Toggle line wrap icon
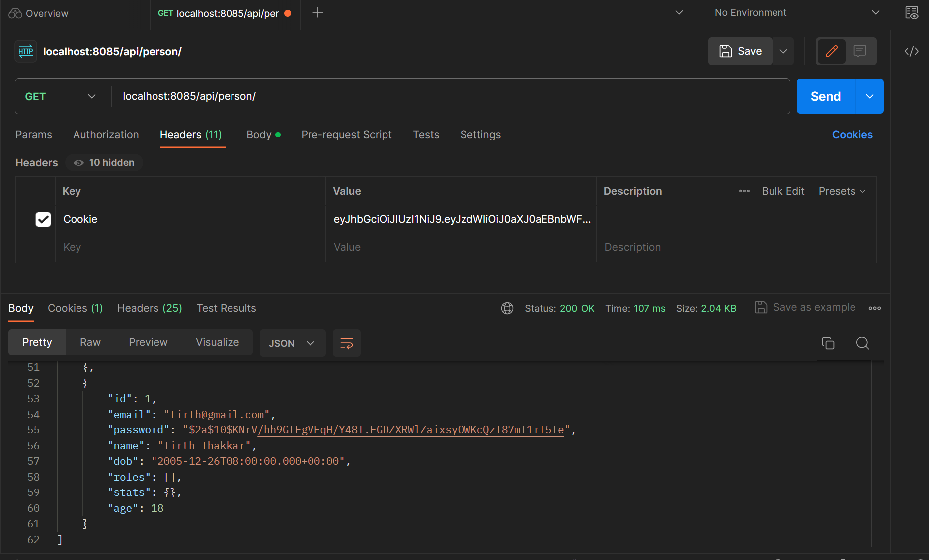 [x=347, y=343]
